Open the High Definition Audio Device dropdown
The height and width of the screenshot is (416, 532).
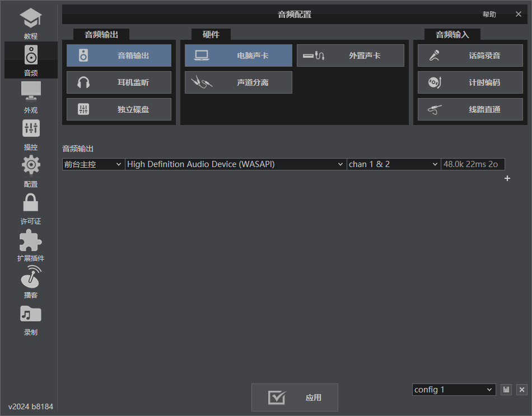[235, 164]
